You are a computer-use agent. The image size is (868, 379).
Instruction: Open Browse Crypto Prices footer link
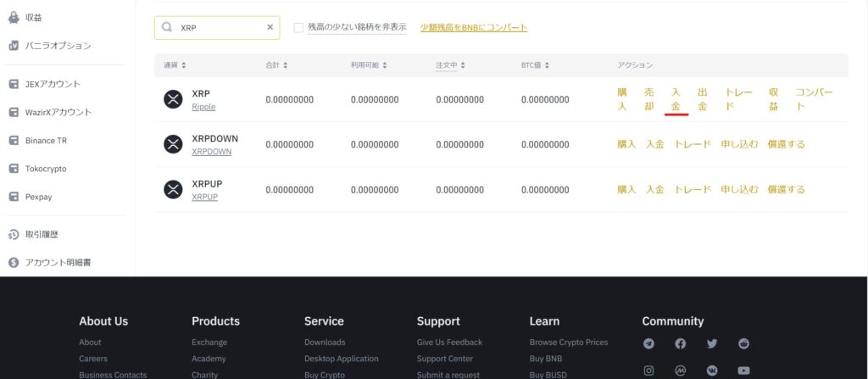[569, 343]
